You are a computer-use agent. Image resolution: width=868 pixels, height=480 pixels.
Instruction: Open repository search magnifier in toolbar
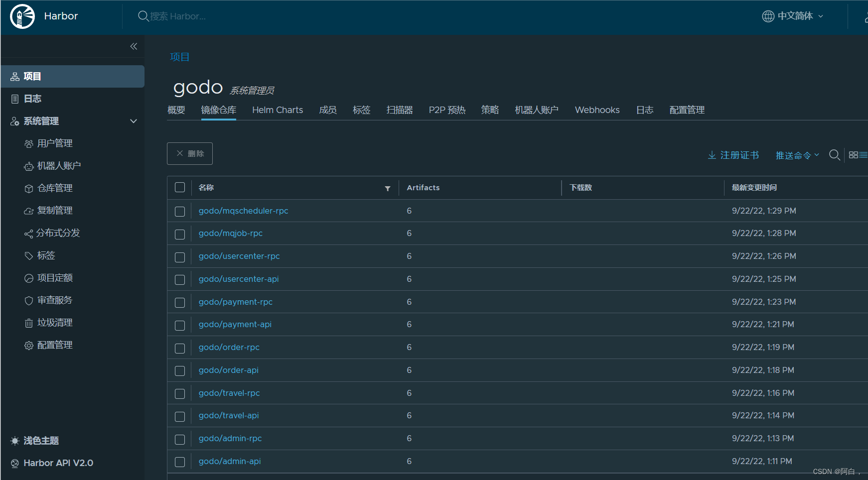click(835, 155)
